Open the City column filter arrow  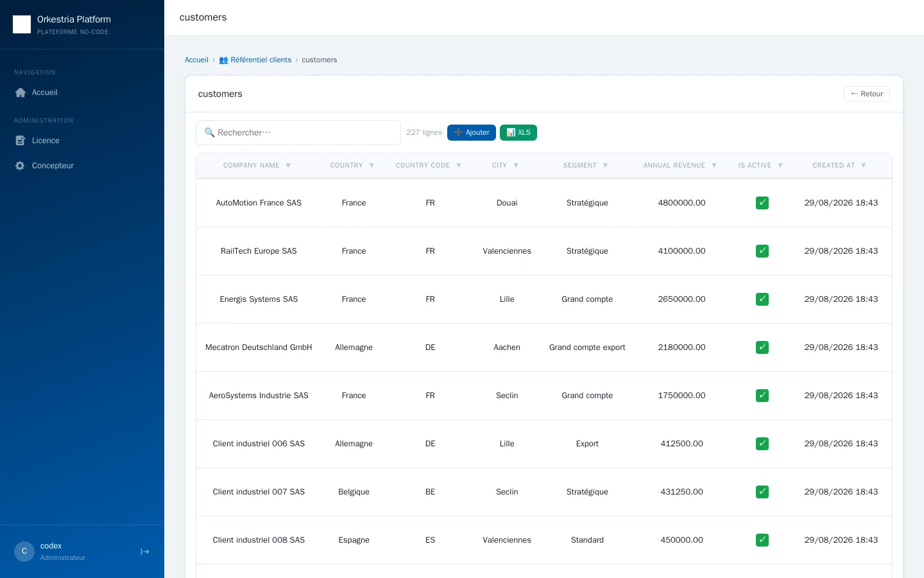click(x=516, y=166)
